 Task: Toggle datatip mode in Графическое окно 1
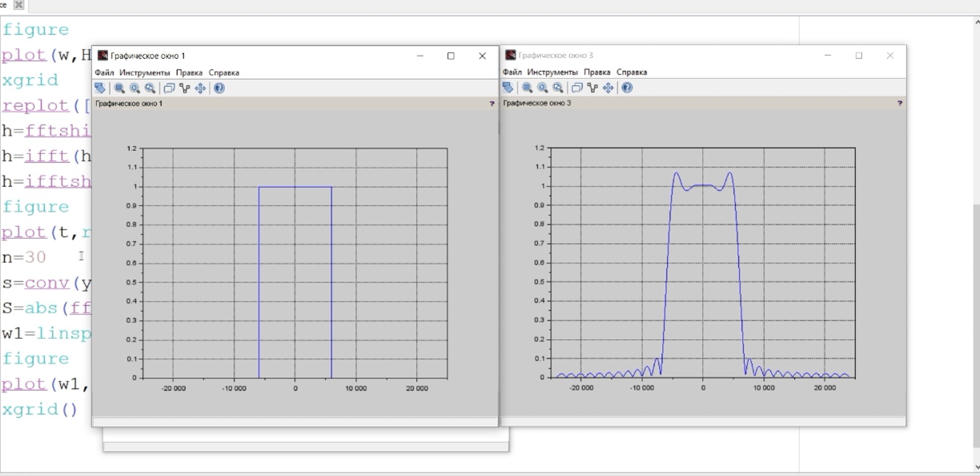185,88
